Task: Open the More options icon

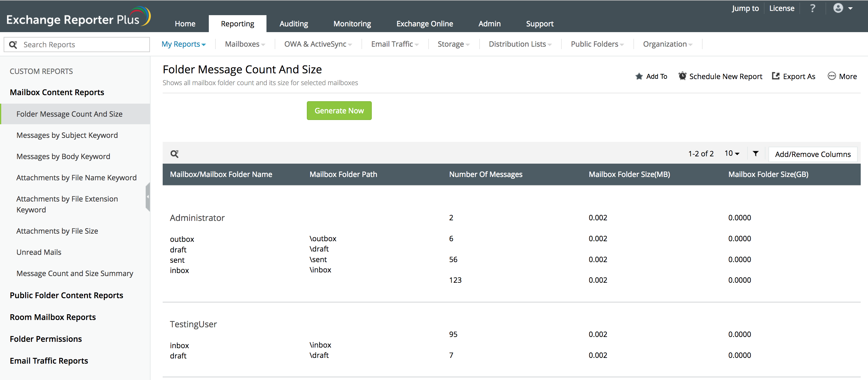Action: [x=831, y=76]
